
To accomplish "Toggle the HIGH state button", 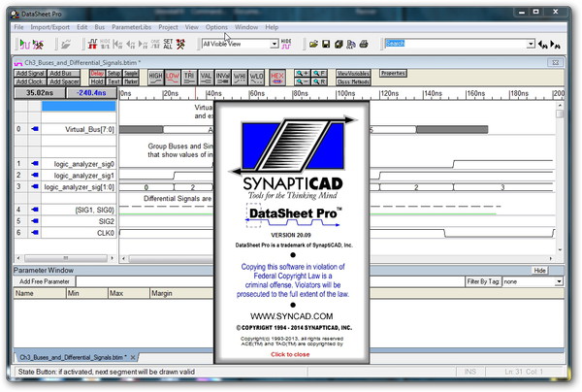I will (155, 78).
